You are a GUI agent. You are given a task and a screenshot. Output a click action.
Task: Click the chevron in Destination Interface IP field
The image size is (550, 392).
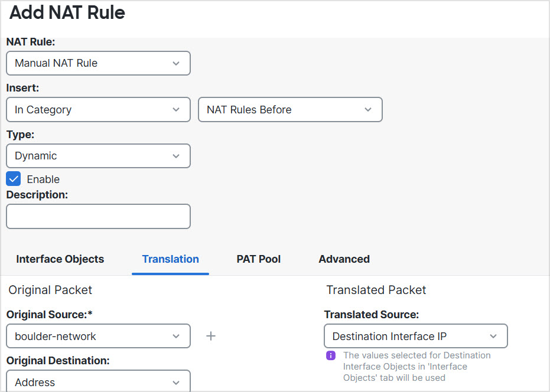pyautogui.click(x=493, y=336)
